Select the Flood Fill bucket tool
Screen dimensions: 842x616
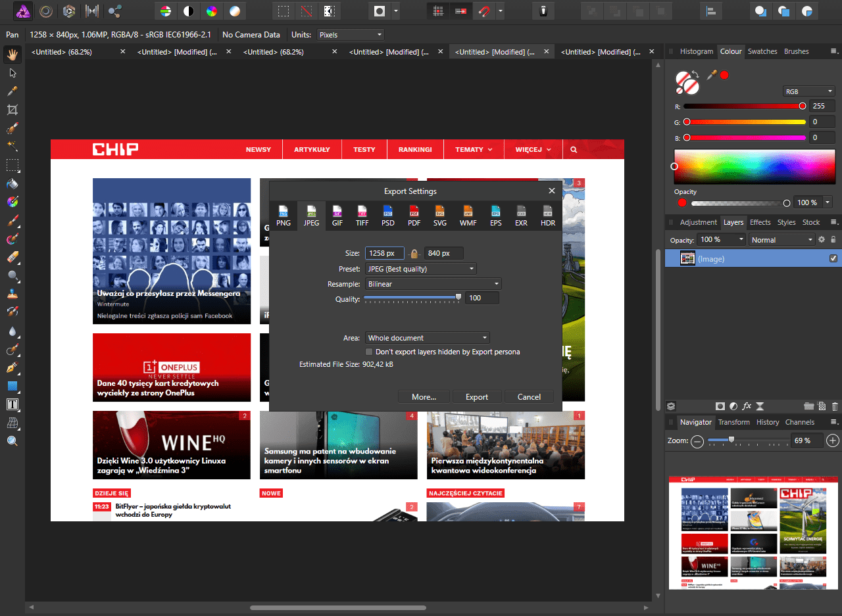click(x=12, y=183)
